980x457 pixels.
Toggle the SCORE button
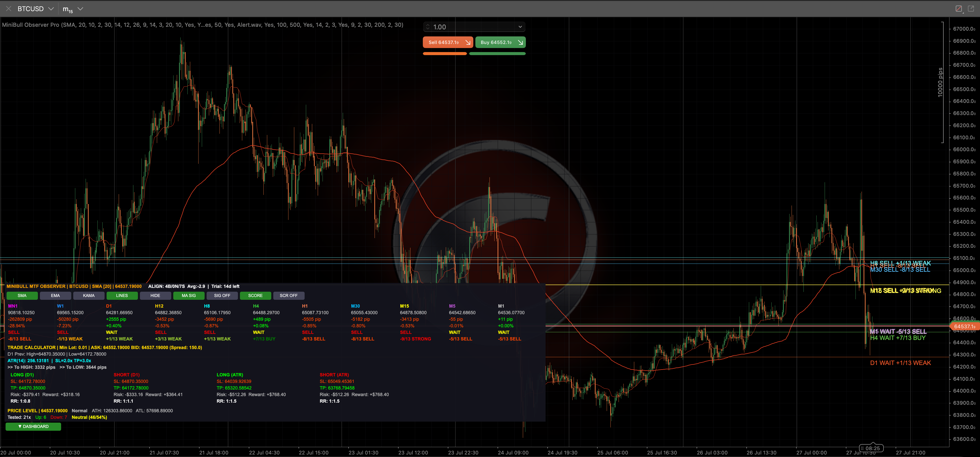tap(255, 295)
